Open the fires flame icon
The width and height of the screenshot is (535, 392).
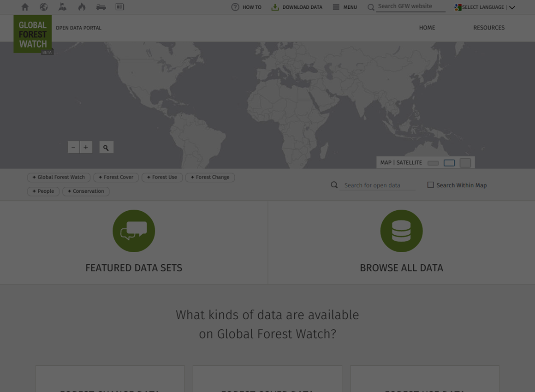[82, 7]
